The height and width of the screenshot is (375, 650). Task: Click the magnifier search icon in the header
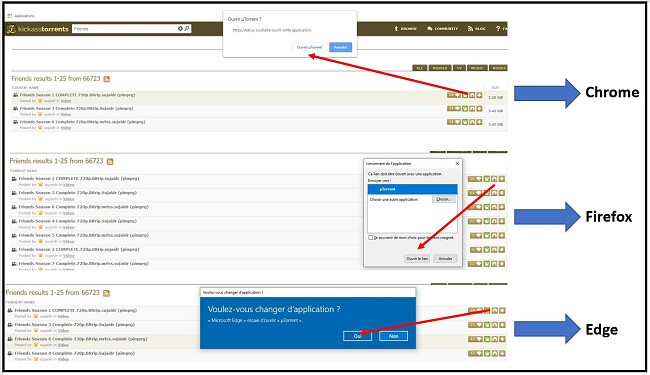pyautogui.click(x=187, y=29)
